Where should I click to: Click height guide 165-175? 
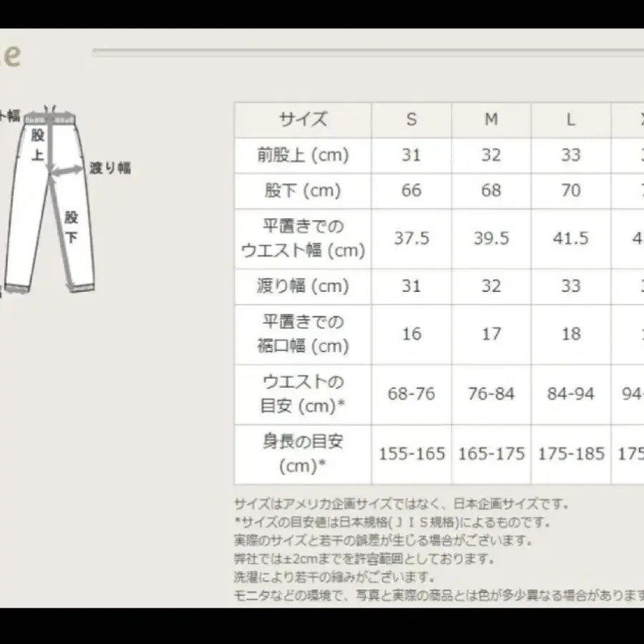point(491,454)
